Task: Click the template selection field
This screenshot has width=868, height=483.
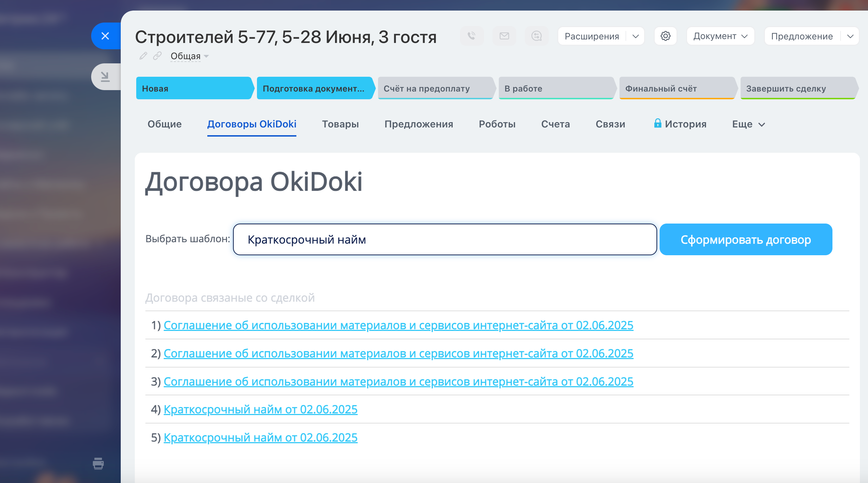Action: point(445,239)
